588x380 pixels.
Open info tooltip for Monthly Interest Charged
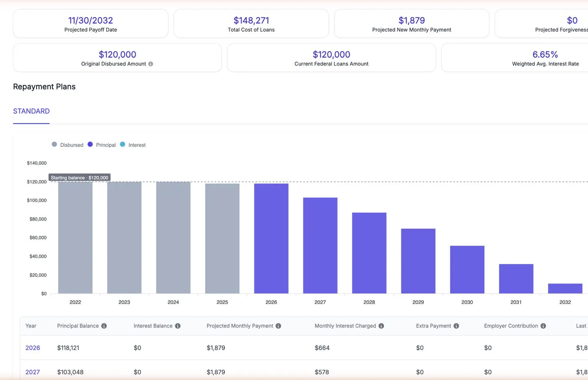pyautogui.click(x=381, y=326)
